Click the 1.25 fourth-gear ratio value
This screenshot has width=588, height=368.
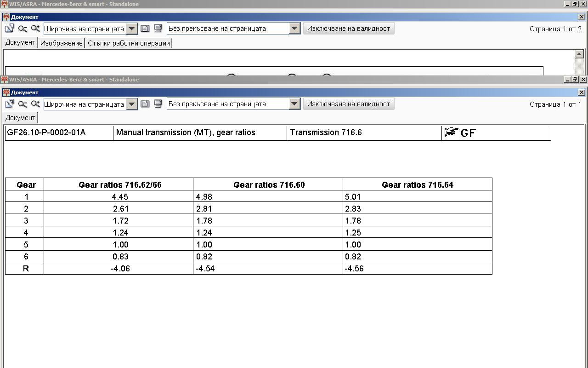pyautogui.click(x=353, y=233)
